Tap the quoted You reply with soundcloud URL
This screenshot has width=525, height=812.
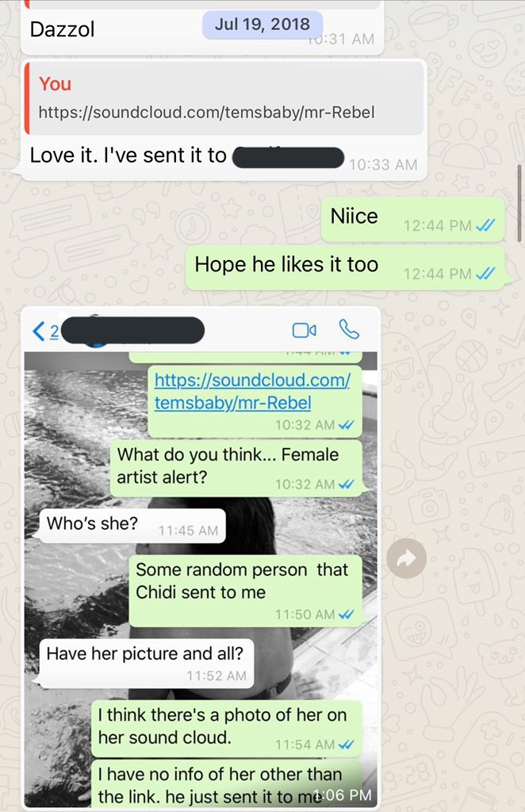(224, 98)
